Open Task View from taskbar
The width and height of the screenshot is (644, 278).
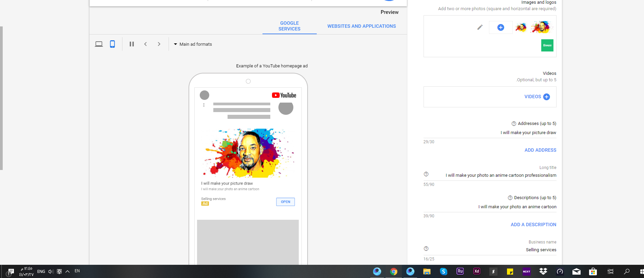pos(610,272)
